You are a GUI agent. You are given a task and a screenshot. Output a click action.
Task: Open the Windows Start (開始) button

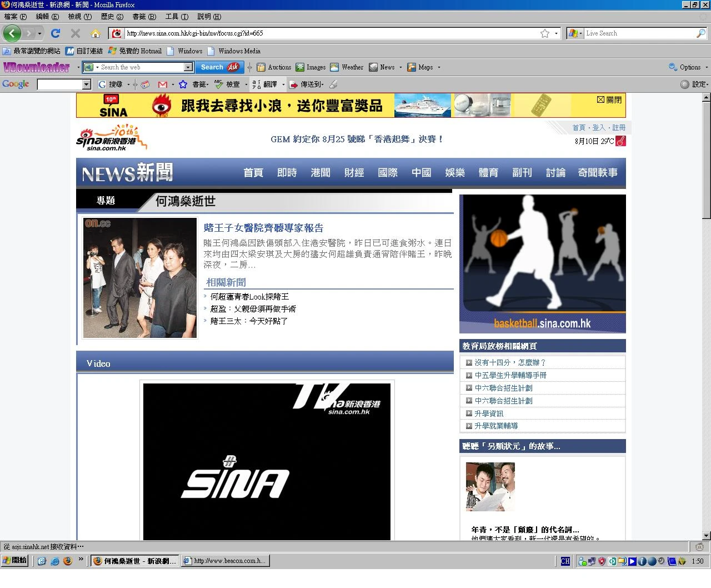(x=15, y=561)
